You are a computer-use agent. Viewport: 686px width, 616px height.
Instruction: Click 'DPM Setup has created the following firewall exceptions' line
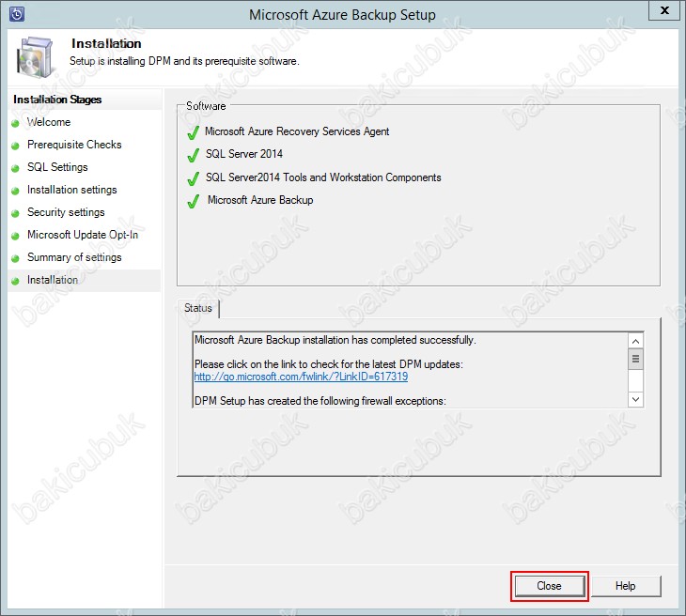pyautogui.click(x=320, y=401)
